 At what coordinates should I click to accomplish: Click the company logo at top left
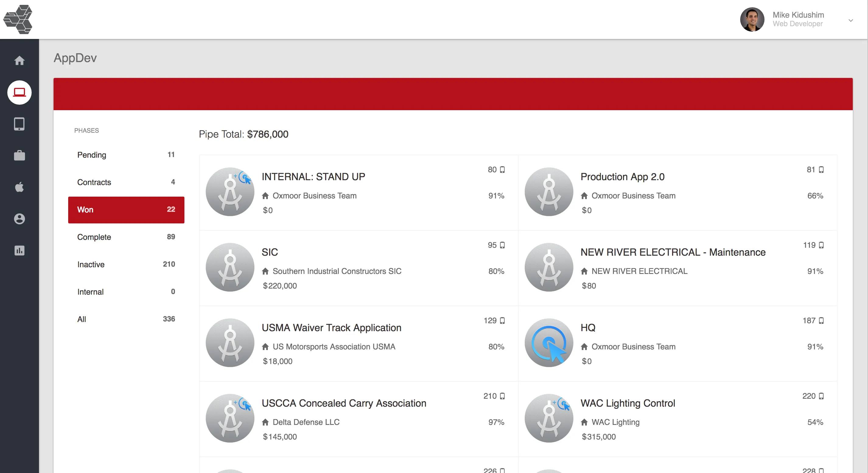[18, 19]
